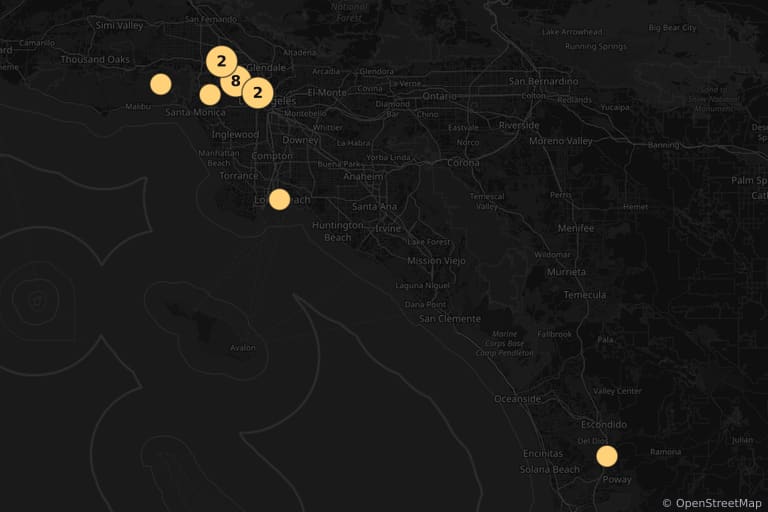Click the Temecula map label
Viewport: 768px width, 512px height.
(x=584, y=295)
